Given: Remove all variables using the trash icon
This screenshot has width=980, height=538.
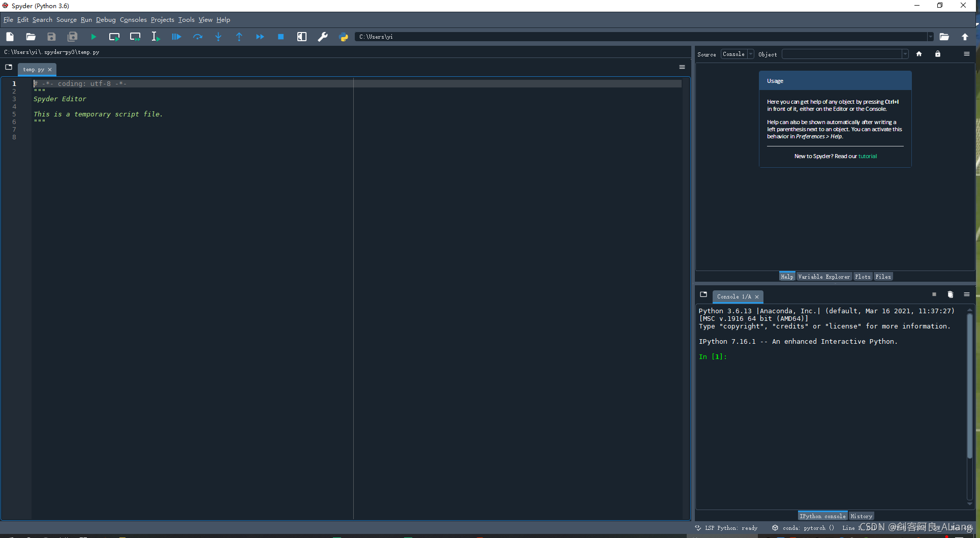Looking at the screenshot, I should coord(950,294).
